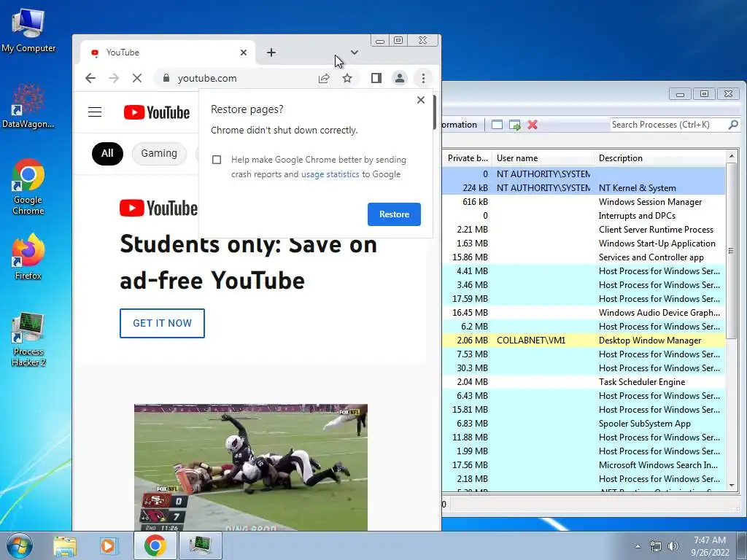Open the Chrome profile avatar menu

400,78
